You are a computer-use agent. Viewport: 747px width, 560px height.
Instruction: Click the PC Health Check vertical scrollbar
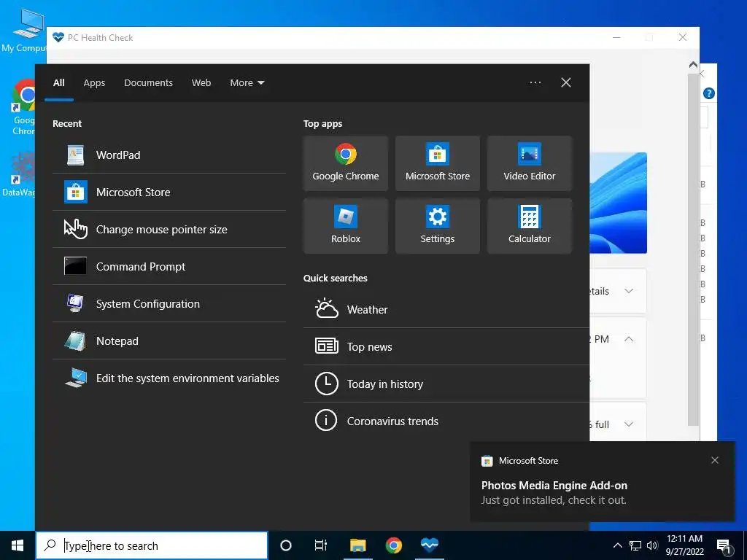(x=693, y=250)
